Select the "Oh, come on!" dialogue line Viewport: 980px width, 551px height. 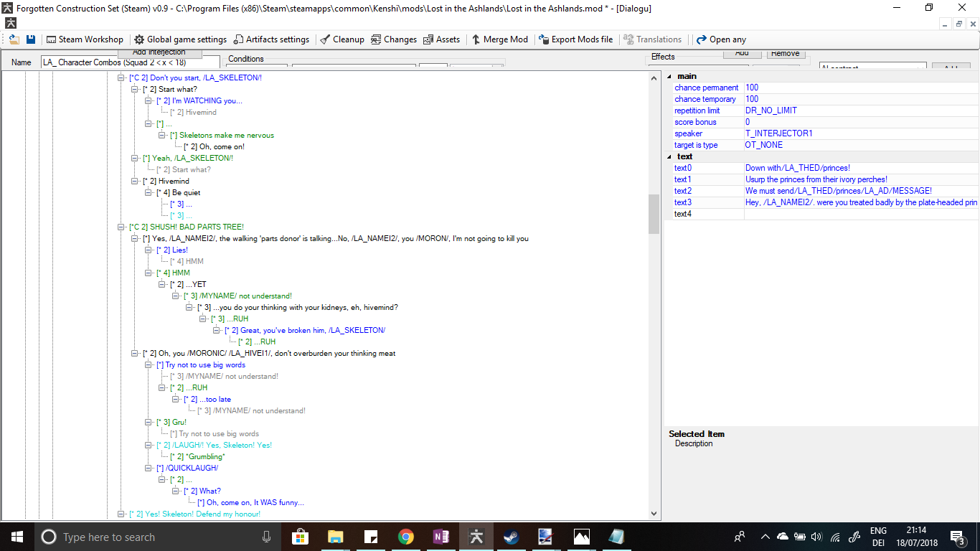(215, 146)
